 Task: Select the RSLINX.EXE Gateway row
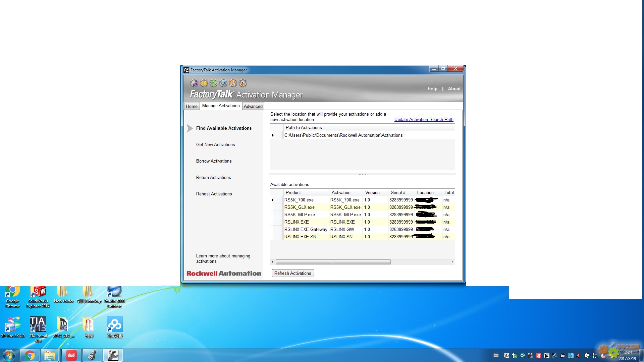click(x=362, y=230)
